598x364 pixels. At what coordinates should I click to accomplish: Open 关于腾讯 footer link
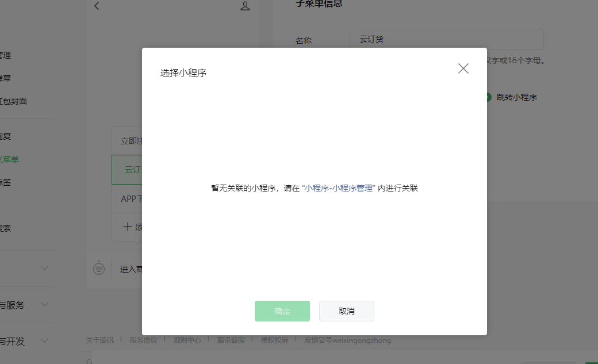pyautogui.click(x=100, y=340)
